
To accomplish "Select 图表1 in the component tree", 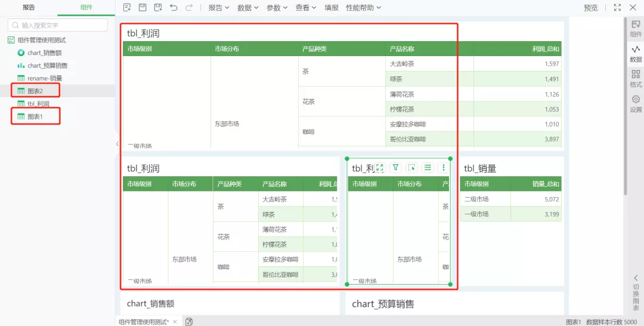I will tap(35, 116).
